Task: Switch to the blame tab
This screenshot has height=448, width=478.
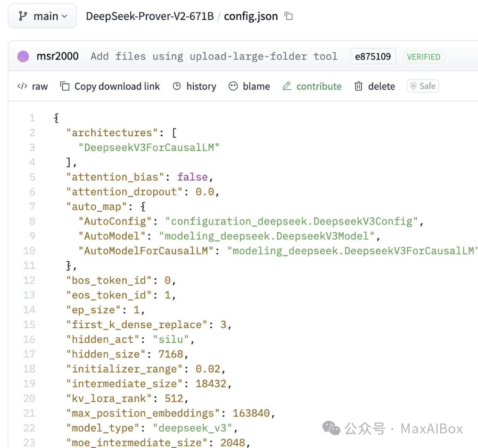Action: (x=256, y=86)
